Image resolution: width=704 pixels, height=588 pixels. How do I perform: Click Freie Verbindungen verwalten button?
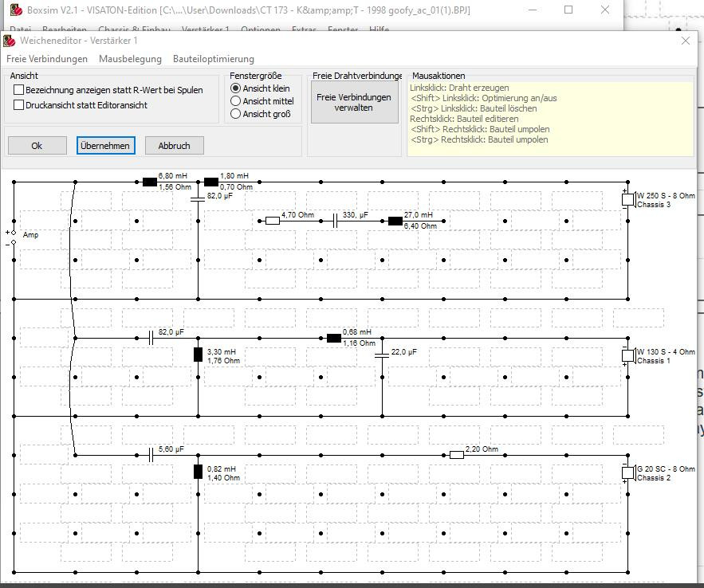354,102
